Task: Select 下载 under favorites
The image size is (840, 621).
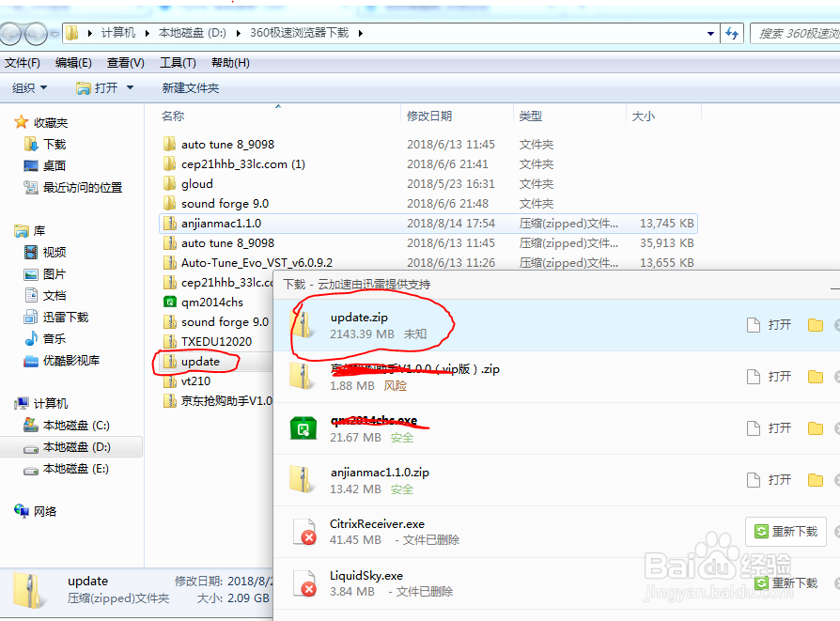Action: (x=54, y=144)
